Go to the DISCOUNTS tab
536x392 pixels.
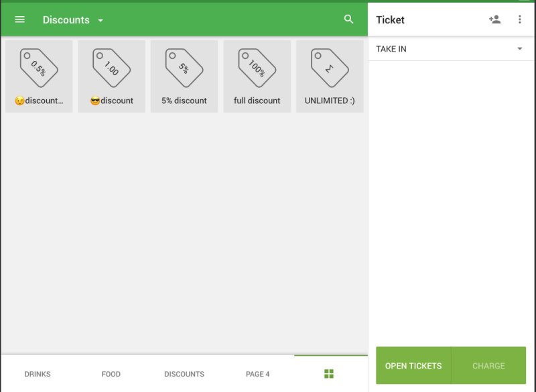[x=184, y=374]
